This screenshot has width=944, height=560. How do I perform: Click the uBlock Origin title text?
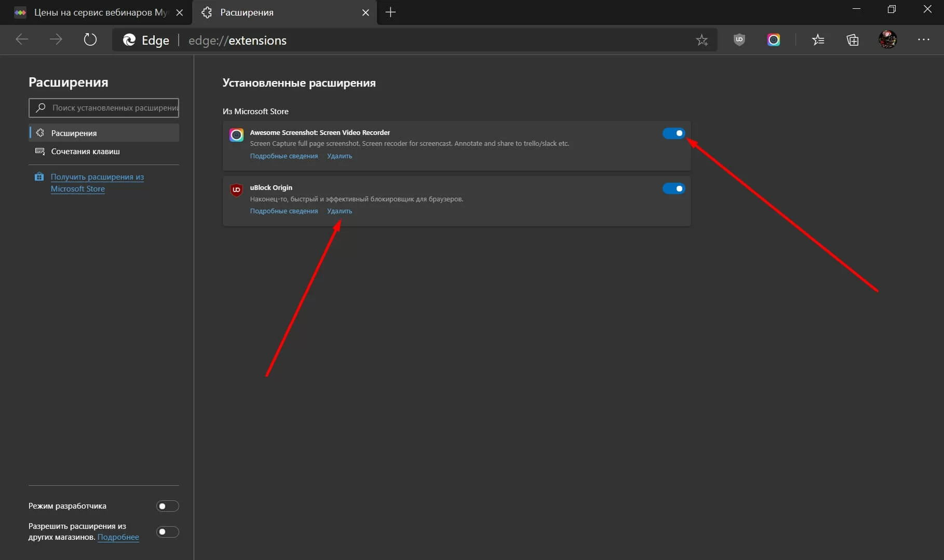pyautogui.click(x=271, y=188)
